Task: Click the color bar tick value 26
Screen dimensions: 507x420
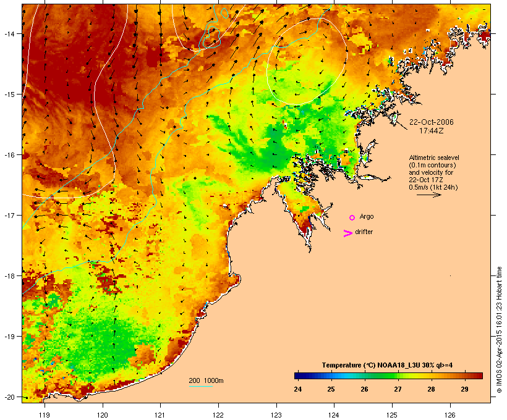Action: pyautogui.click(x=364, y=389)
